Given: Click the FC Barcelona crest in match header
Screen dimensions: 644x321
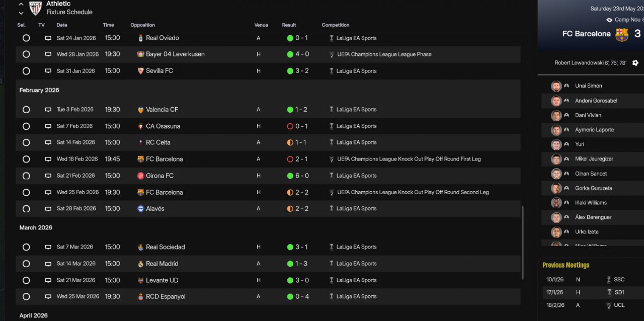Looking at the screenshot, I should [622, 34].
